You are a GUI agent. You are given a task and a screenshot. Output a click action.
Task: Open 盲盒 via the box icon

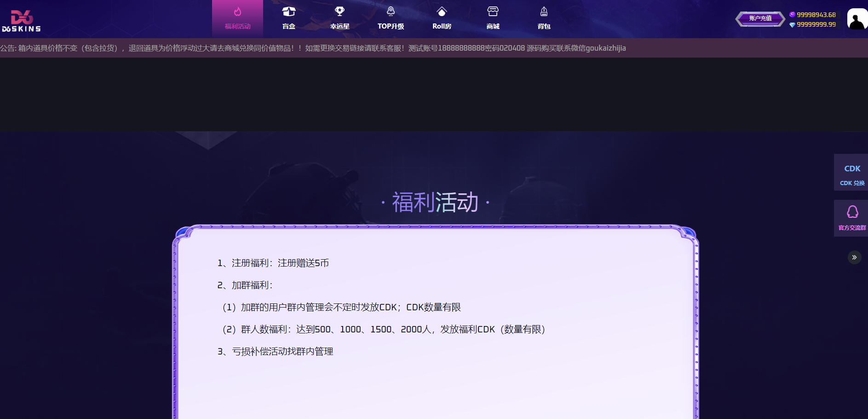tap(288, 12)
